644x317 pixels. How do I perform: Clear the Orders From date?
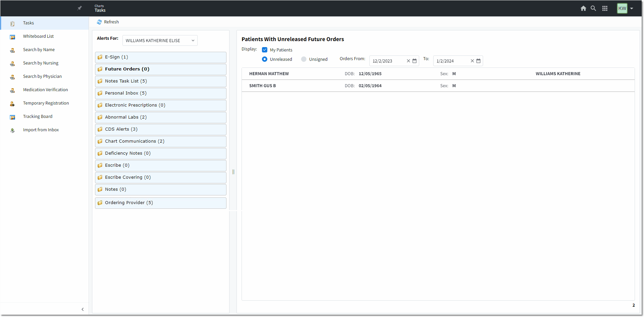click(408, 61)
